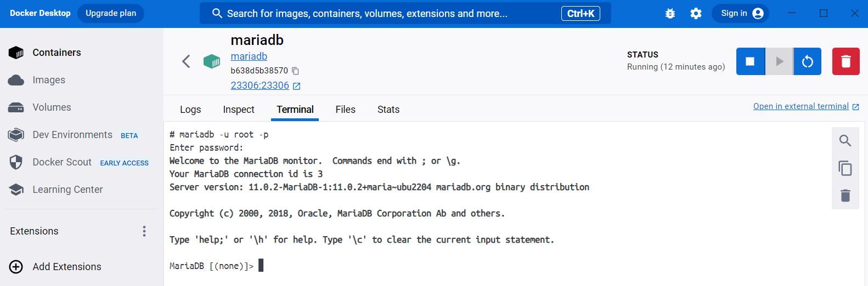Open the Files tab
Image resolution: width=868 pixels, height=286 pixels.
(x=346, y=110)
